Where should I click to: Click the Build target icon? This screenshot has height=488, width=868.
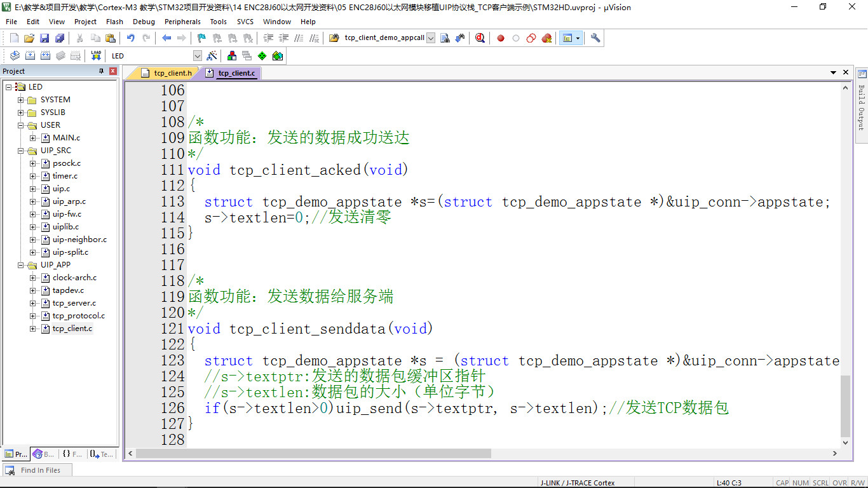[x=30, y=56]
